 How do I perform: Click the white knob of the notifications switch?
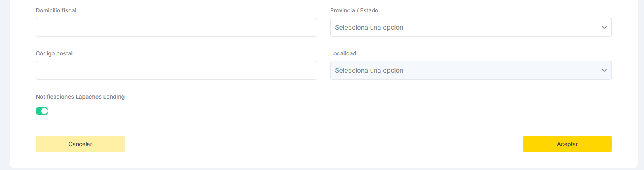tap(45, 111)
